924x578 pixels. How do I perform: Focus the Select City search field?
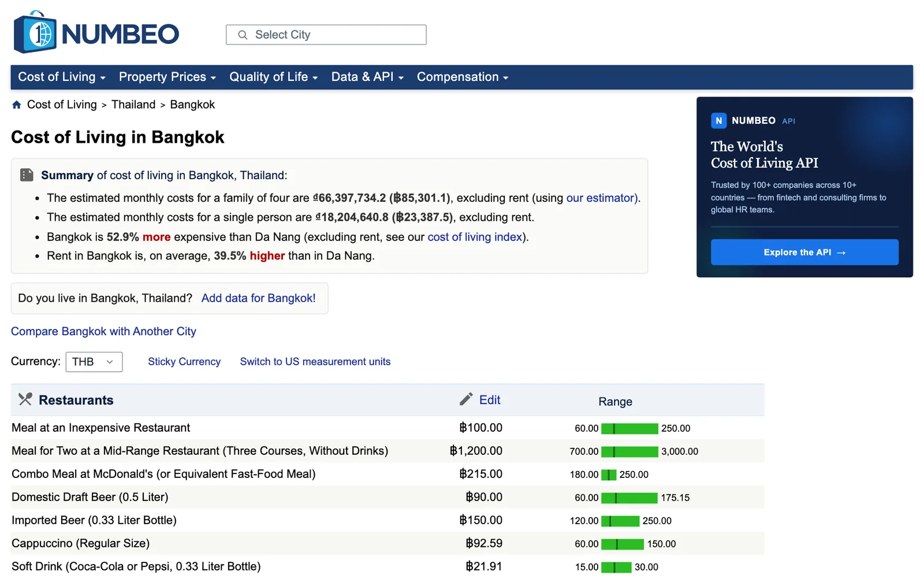click(x=326, y=35)
